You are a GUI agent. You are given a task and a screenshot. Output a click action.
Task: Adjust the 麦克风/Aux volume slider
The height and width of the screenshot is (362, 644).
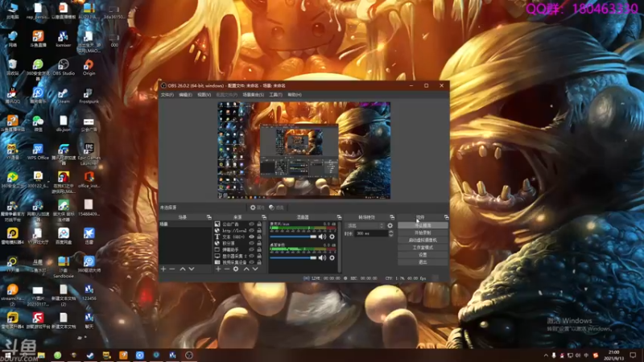coord(293,237)
